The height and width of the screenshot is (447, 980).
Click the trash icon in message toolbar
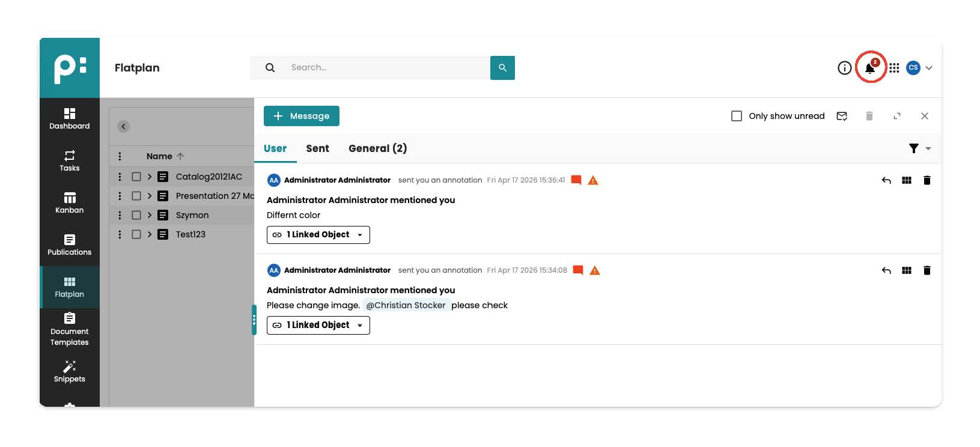point(869,116)
